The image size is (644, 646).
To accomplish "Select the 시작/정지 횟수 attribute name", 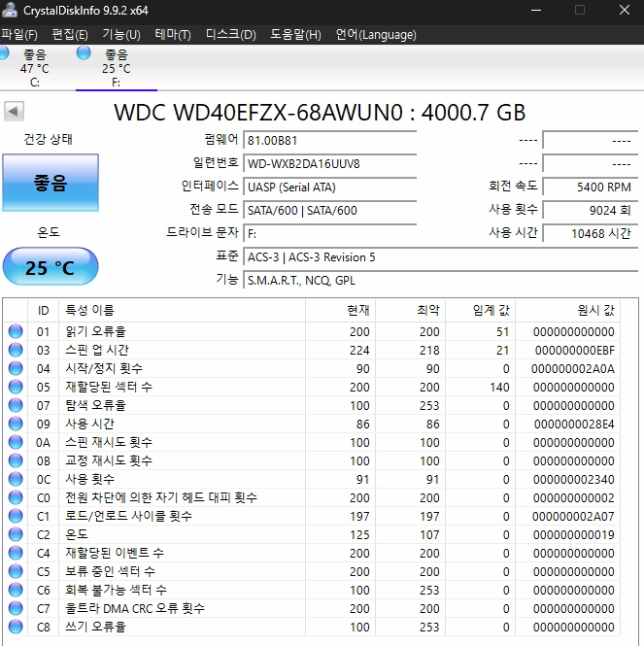I will [104, 368].
